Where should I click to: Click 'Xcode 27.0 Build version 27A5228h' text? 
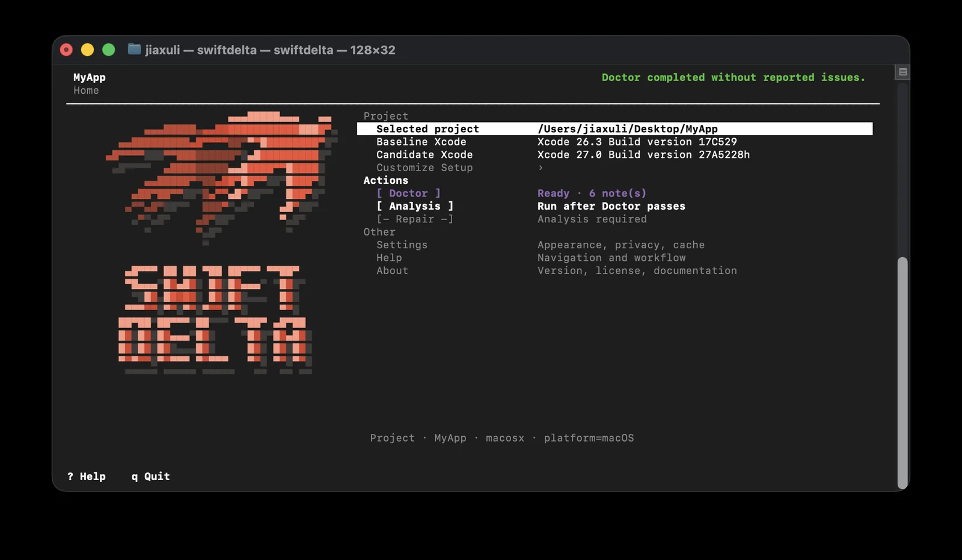pyautogui.click(x=643, y=154)
